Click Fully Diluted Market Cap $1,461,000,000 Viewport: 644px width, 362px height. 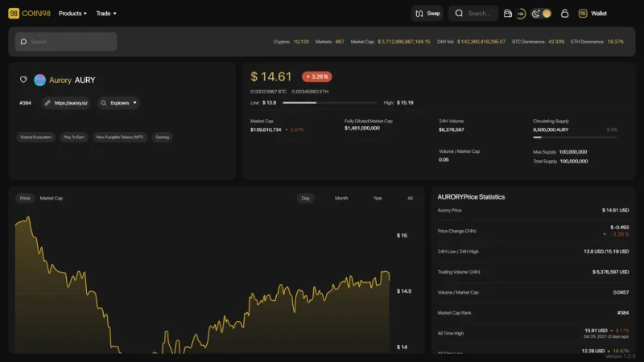coord(361,129)
